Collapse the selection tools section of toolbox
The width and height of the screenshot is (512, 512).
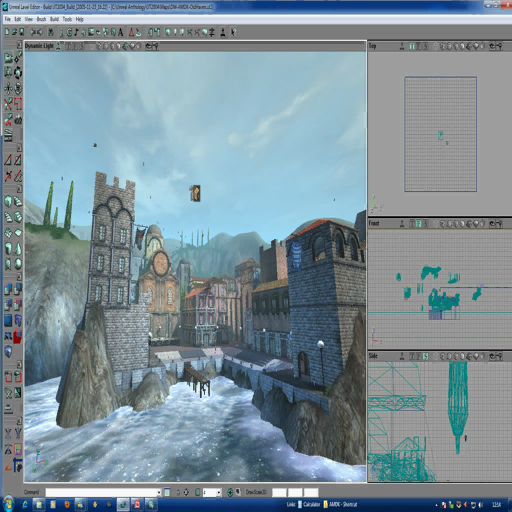(x=19, y=364)
